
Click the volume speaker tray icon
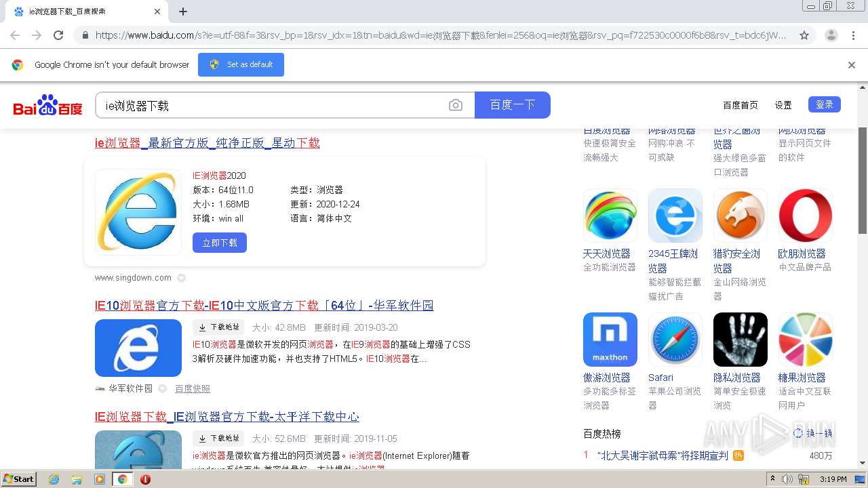coord(787,479)
